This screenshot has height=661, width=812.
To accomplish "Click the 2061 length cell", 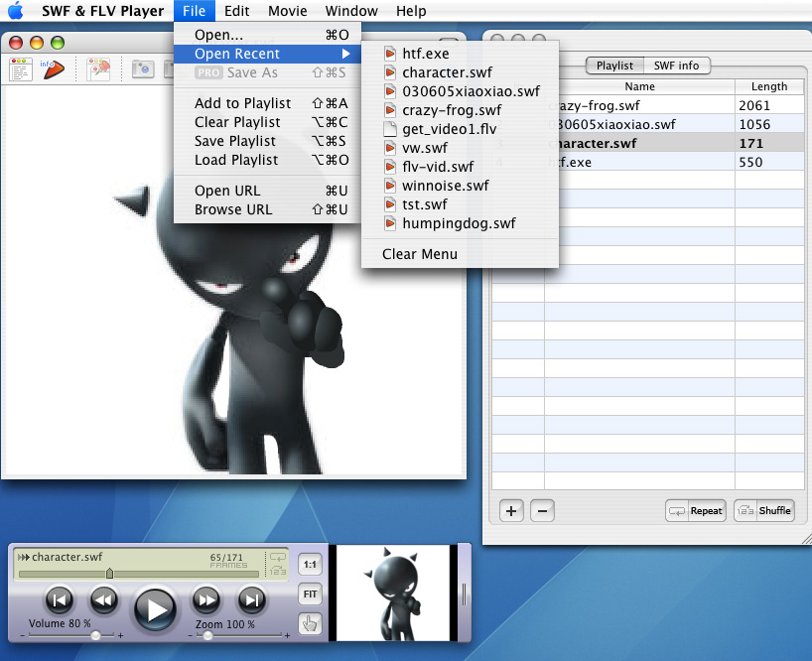I will point(769,105).
